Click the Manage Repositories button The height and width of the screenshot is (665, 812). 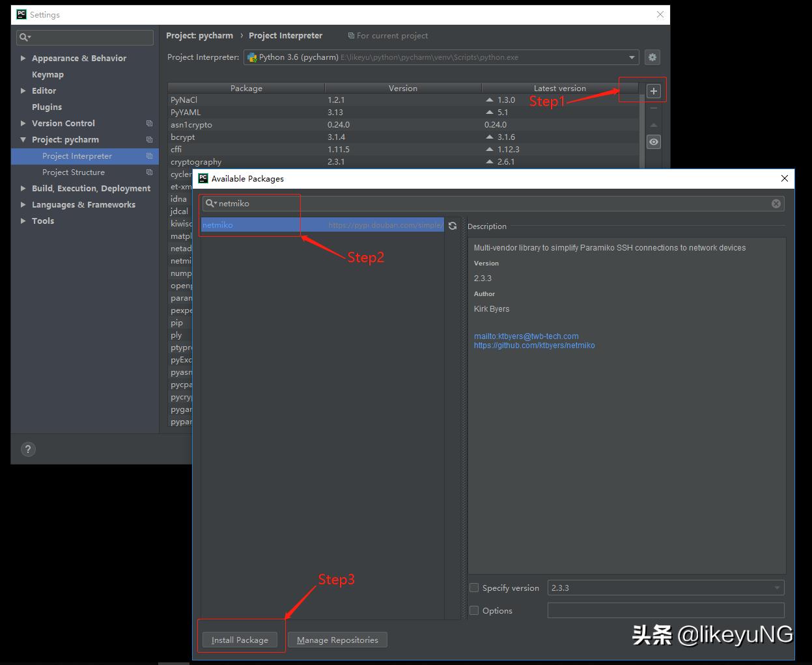337,640
